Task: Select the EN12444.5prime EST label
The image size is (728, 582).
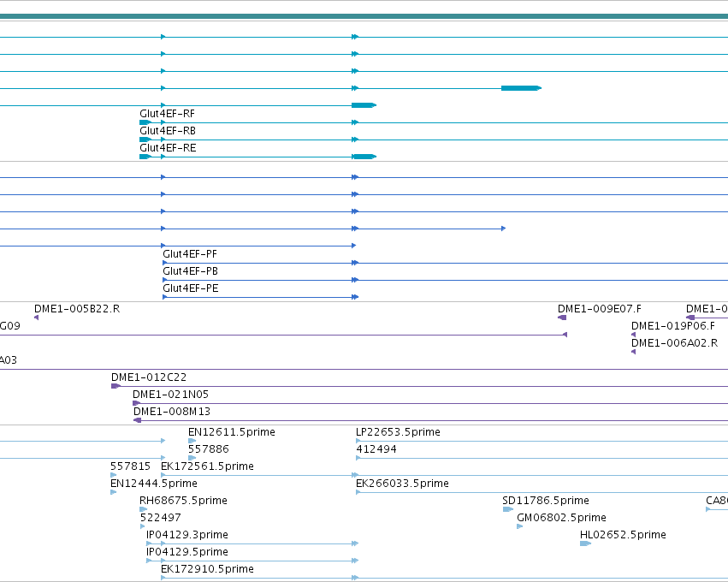Action: point(154,484)
